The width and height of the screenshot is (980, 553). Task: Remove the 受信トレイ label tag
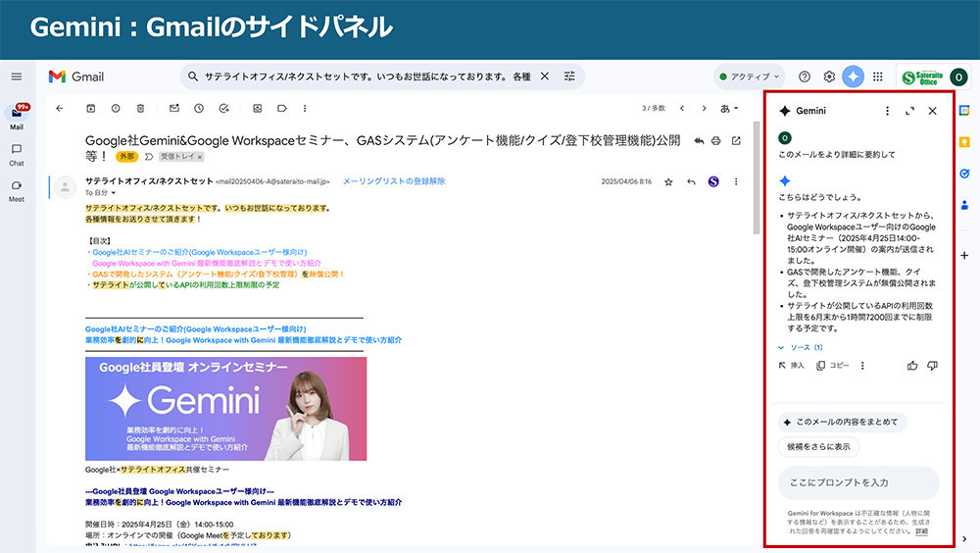[x=200, y=157]
